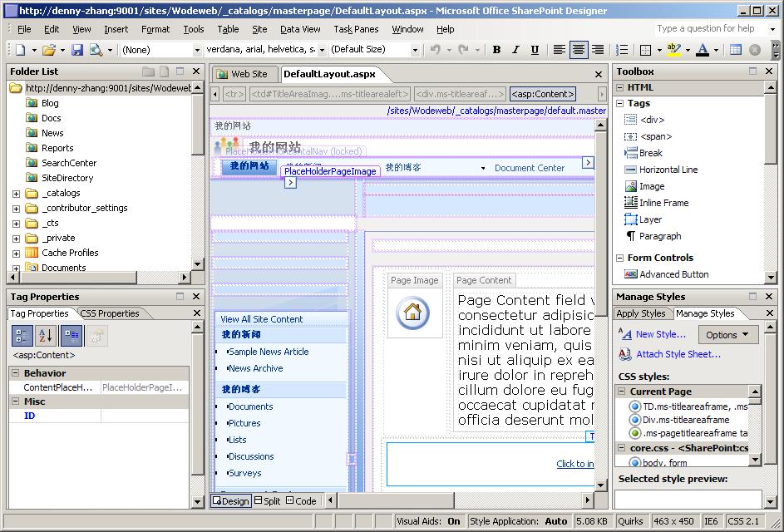Screen dimensions: 784x532
Task: Switch to the Apply Styles tab
Action: [640, 313]
